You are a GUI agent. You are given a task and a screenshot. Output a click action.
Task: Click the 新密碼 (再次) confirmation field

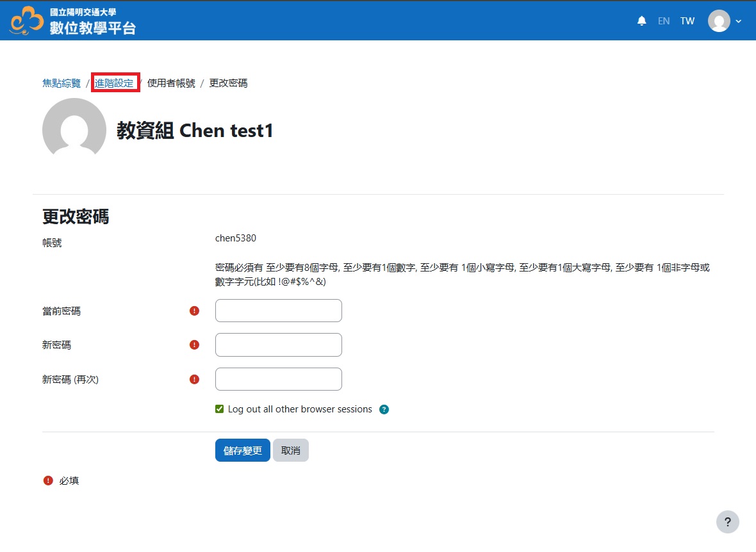point(278,379)
